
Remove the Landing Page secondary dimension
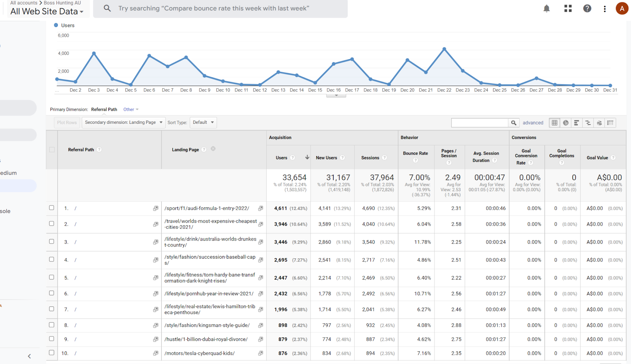point(213,149)
